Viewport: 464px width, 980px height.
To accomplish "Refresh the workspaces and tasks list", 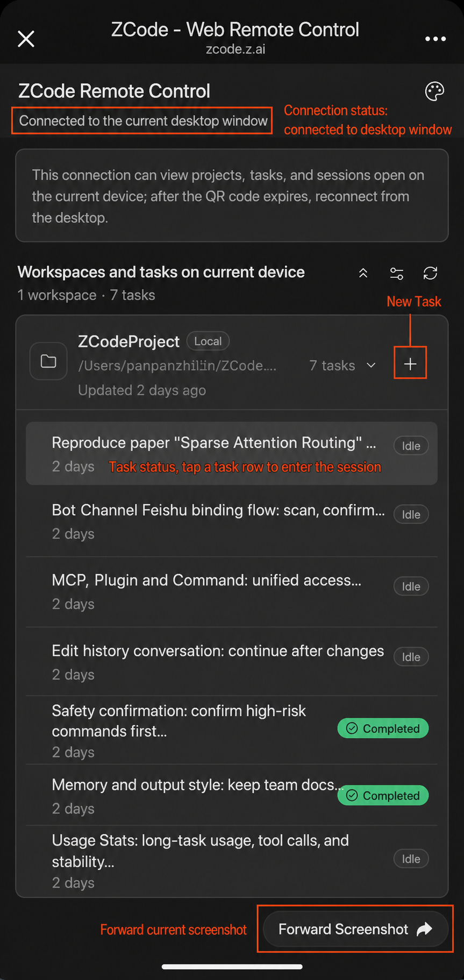I will pyautogui.click(x=430, y=273).
